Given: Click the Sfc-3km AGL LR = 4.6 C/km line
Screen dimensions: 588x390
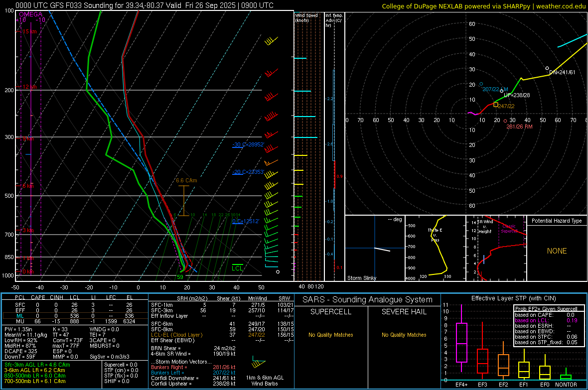Looking at the screenshot, I should (x=37, y=365).
